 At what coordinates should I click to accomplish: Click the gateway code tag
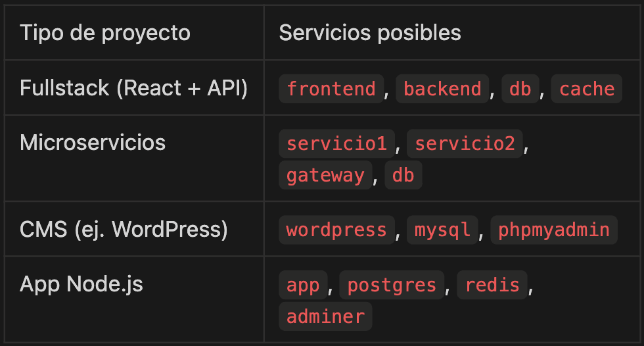[325, 175]
